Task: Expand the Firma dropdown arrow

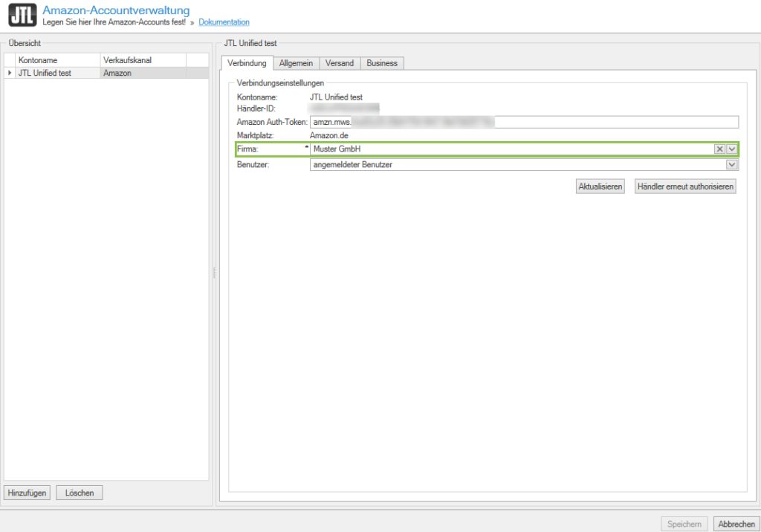Action: (x=731, y=149)
